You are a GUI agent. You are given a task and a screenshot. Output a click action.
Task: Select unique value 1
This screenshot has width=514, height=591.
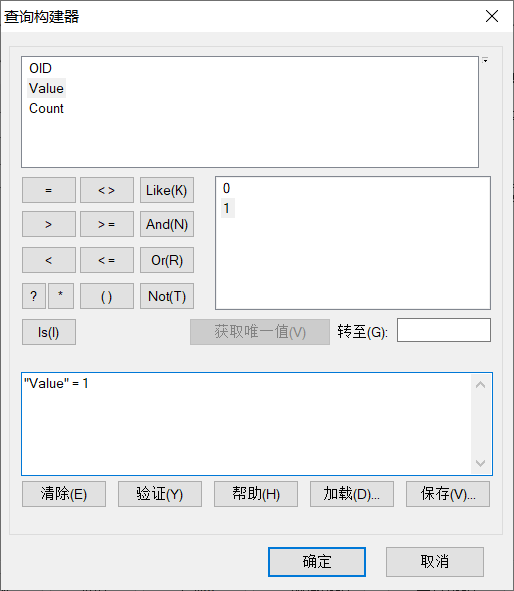pos(227,208)
